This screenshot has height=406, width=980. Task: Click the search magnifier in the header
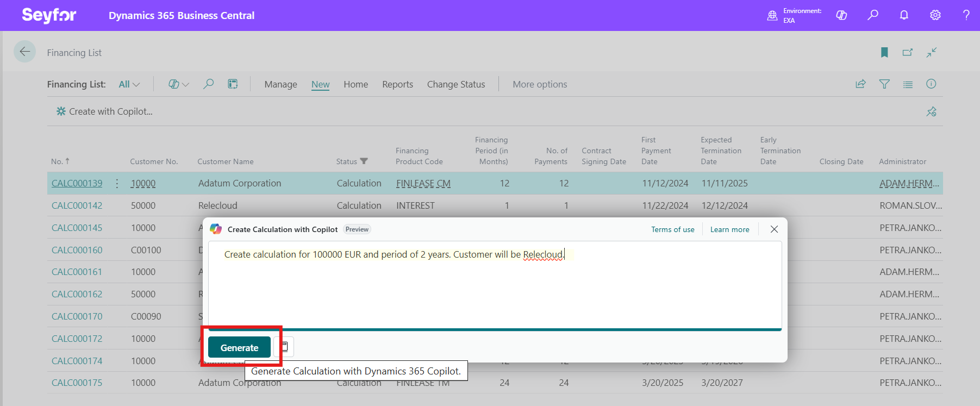tap(872, 15)
